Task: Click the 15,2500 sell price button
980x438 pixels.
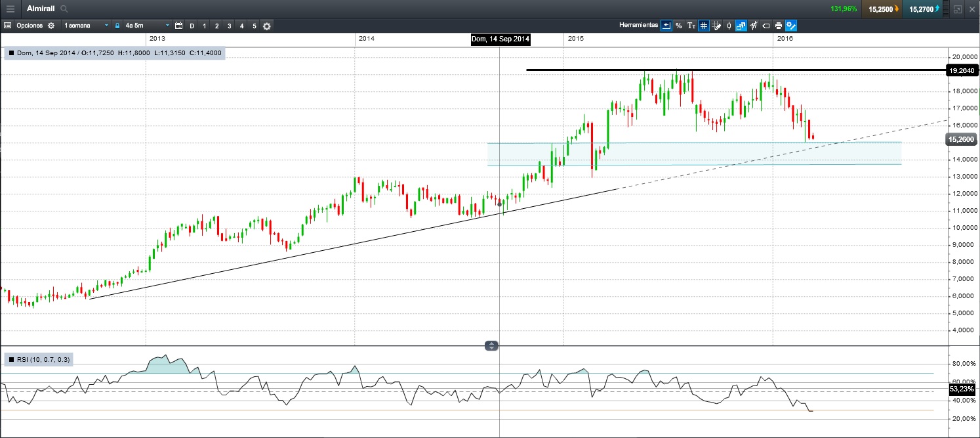Action: [x=881, y=9]
